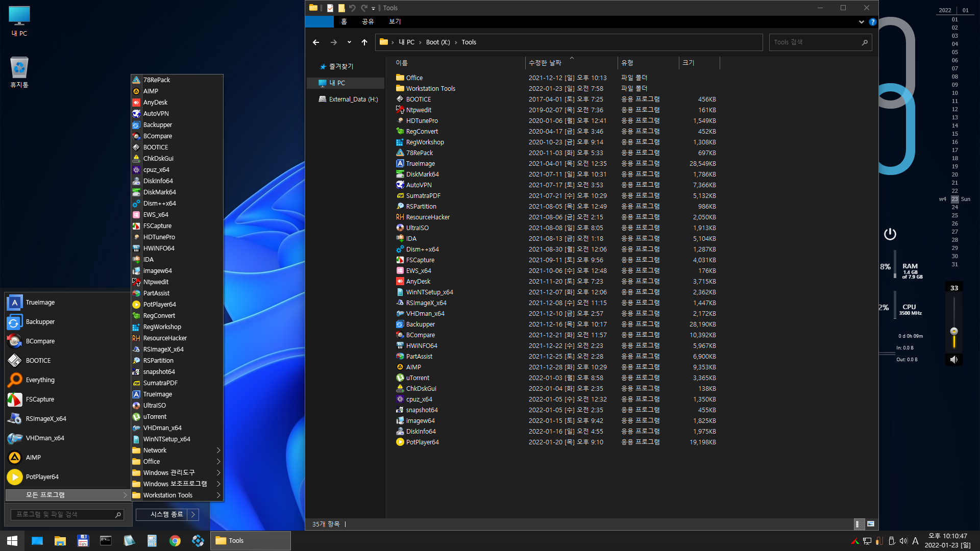The width and height of the screenshot is (980, 551).
Task: Expand Windows 보조프로그램 submenu
Action: (177, 484)
